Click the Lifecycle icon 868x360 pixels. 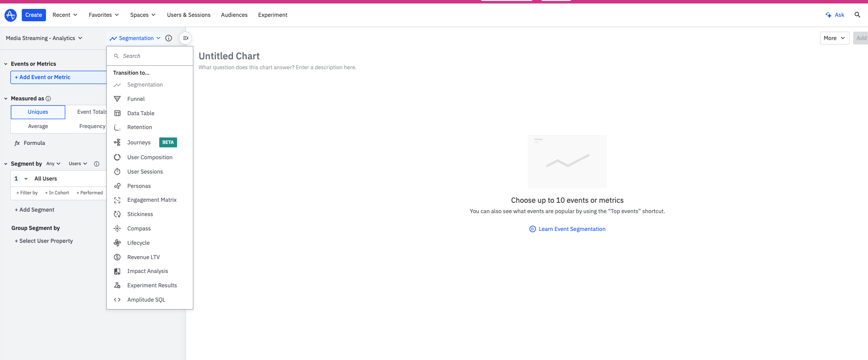coord(117,243)
